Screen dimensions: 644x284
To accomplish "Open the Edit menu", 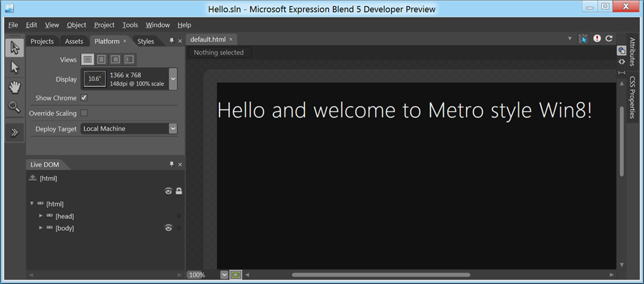I will click(31, 25).
